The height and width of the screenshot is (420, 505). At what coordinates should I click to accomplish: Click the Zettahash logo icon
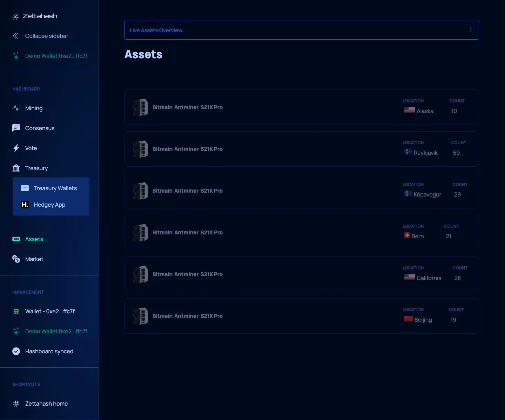pos(16,16)
